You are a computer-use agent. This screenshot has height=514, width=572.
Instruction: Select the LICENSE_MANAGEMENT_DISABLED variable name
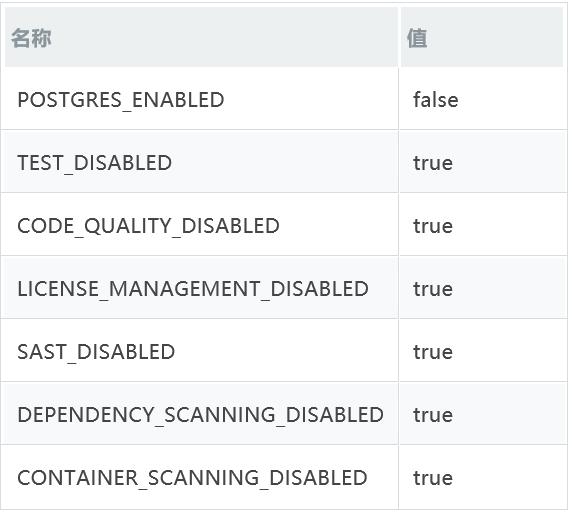(x=193, y=289)
